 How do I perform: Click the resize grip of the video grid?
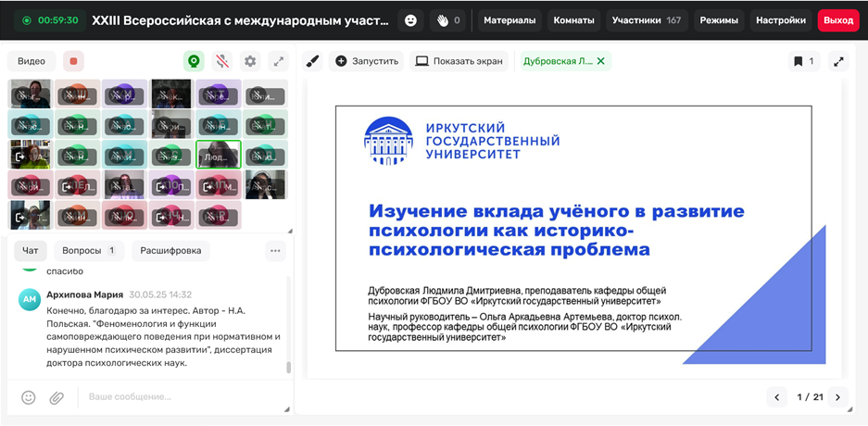coord(288,232)
